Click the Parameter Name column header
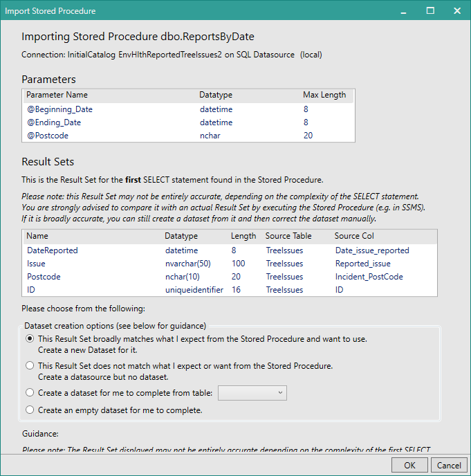471x476 pixels. pyautogui.click(x=57, y=95)
